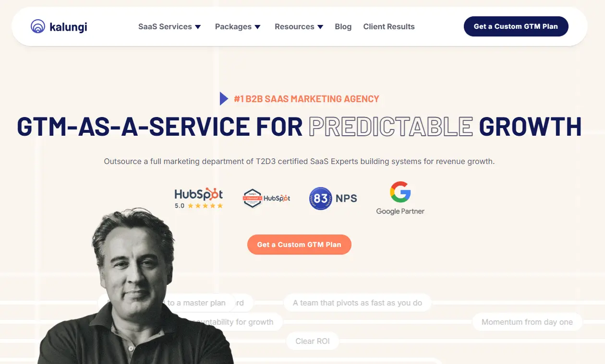Click the '#1 B2B SaaS Marketing Agency' tagline
605x364 pixels.
[x=306, y=99]
